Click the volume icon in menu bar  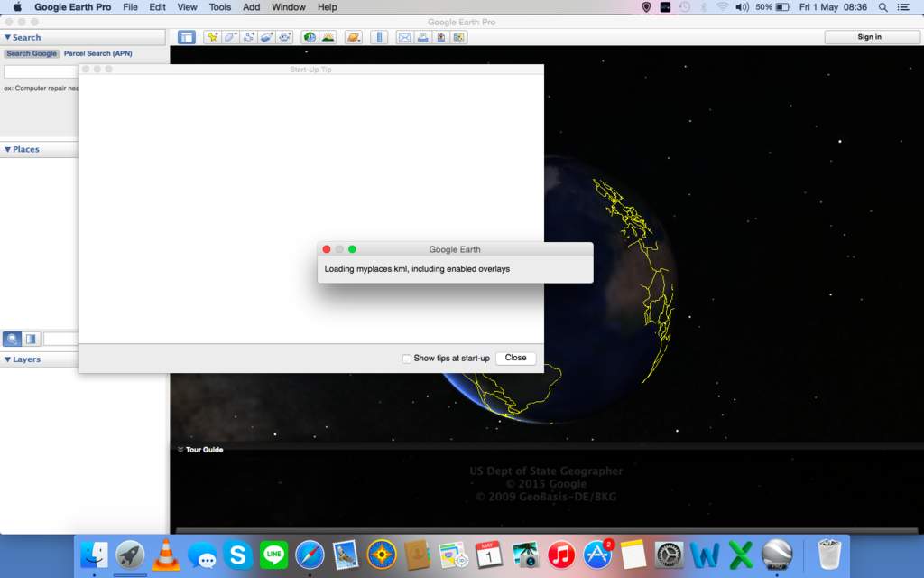(742, 7)
